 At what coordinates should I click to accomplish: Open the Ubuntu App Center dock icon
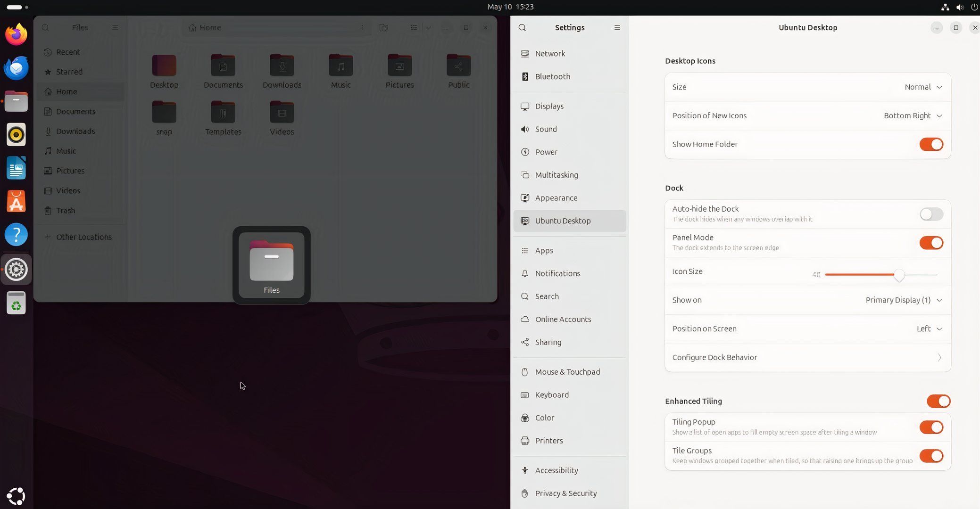(16, 202)
